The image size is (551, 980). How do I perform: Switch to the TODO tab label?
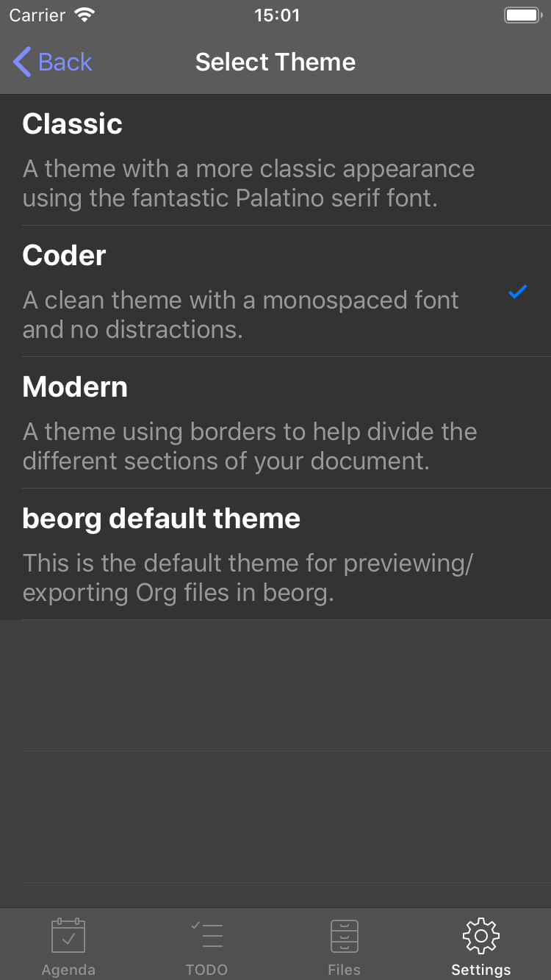[x=206, y=970]
